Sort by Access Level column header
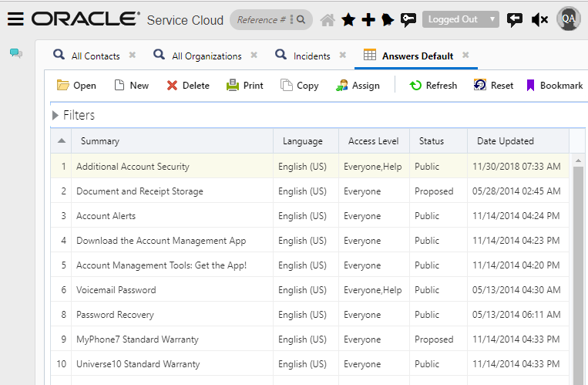This screenshot has height=385, width=588. point(374,141)
